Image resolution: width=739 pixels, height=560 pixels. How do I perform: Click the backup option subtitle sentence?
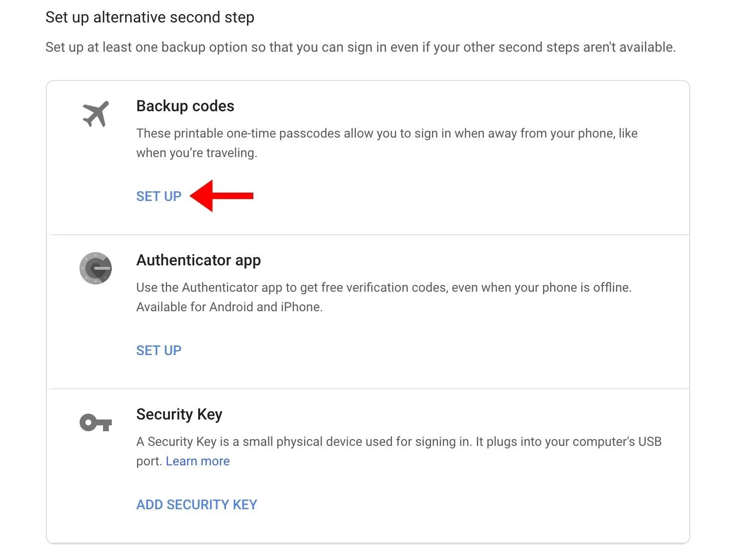coord(361,47)
